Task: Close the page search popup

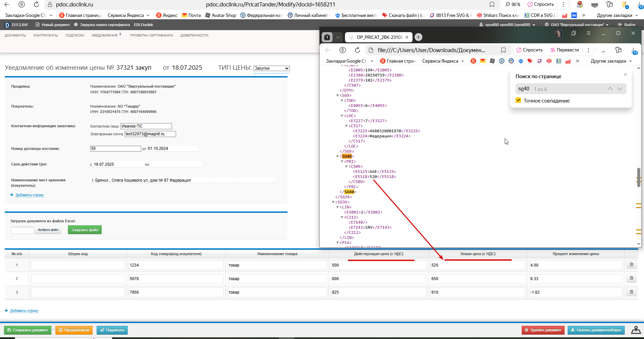Action: pyautogui.click(x=625, y=74)
